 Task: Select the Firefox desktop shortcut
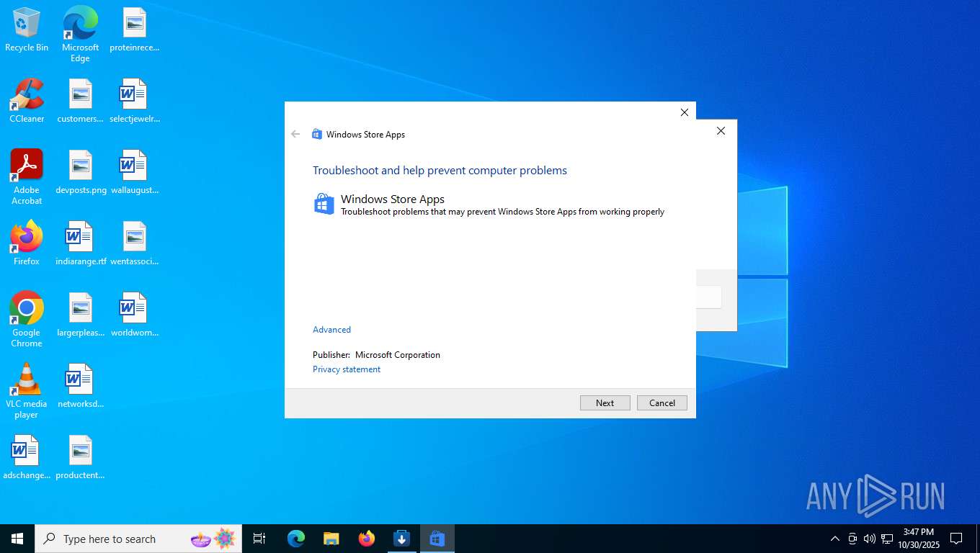point(27,243)
